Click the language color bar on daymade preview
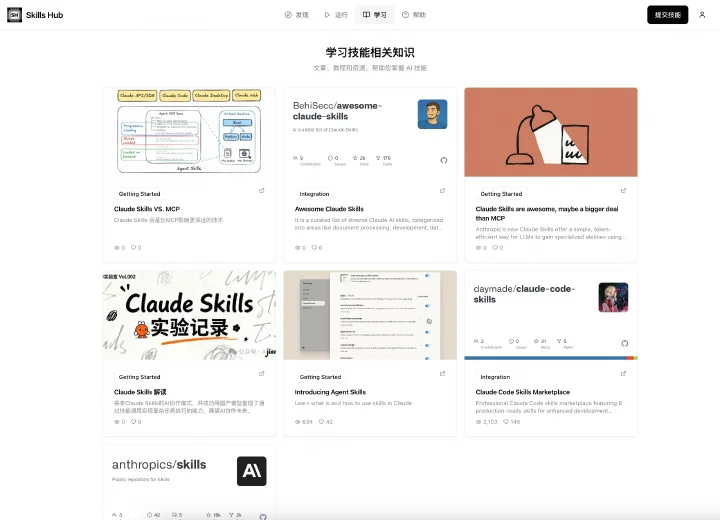This screenshot has height=520, width=720. coord(551,358)
